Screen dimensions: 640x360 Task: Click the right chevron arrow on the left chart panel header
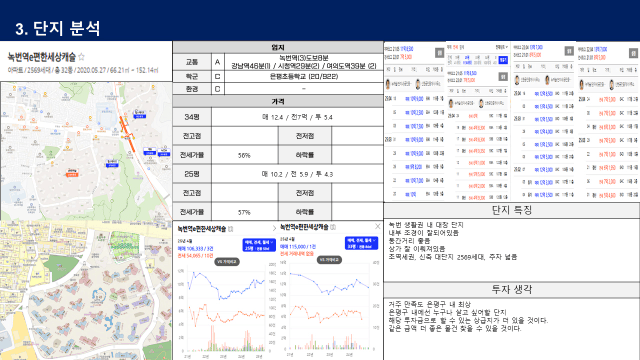[274, 228]
